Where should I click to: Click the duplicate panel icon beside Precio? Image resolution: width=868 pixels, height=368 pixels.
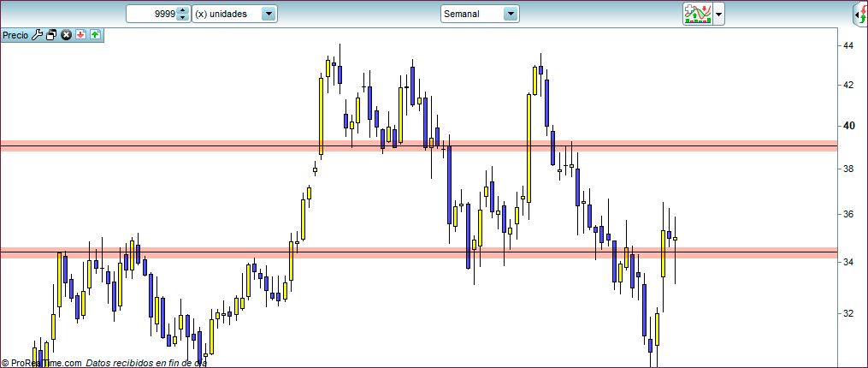pos(51,35)
